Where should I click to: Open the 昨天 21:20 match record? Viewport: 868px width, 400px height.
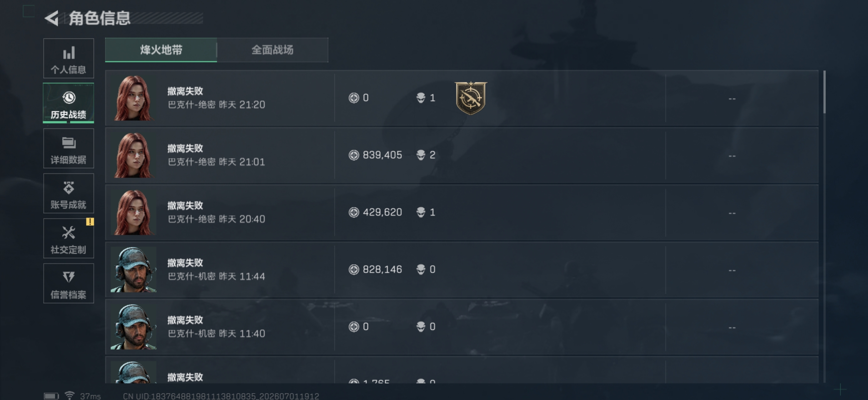[x=462, y=98]
